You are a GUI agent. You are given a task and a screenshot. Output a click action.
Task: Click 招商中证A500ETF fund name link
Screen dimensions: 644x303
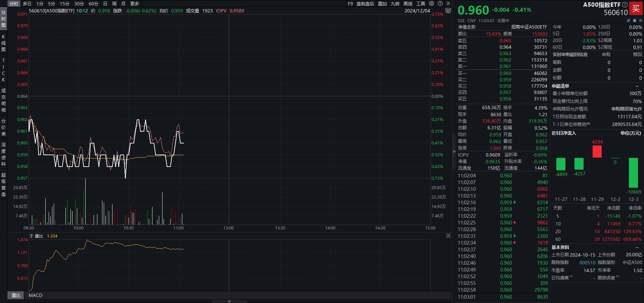529,27
